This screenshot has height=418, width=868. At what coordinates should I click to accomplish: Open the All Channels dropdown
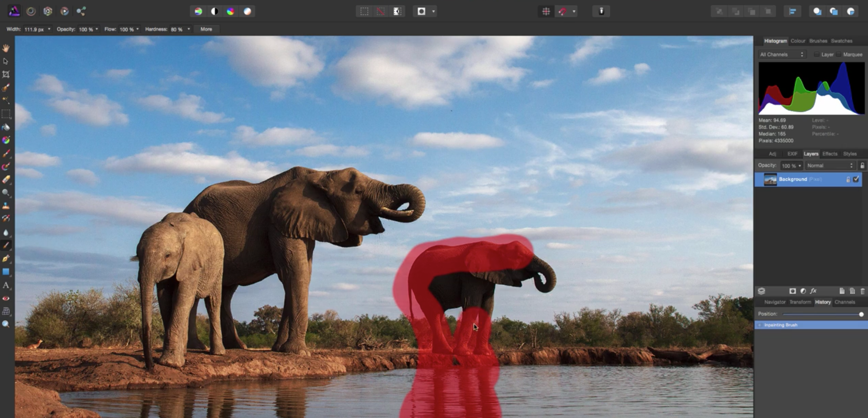point(781,54)
